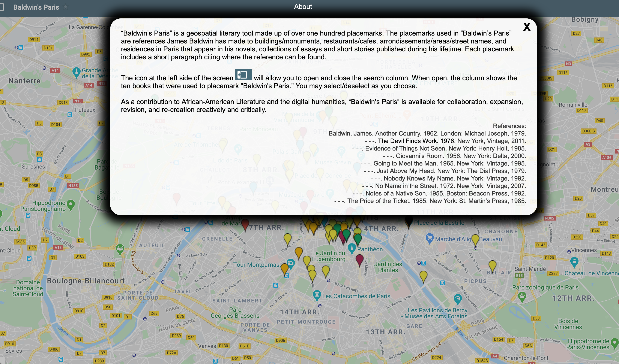Click the Place de la Bastille label
619x364 pixels.
point(439,223)
